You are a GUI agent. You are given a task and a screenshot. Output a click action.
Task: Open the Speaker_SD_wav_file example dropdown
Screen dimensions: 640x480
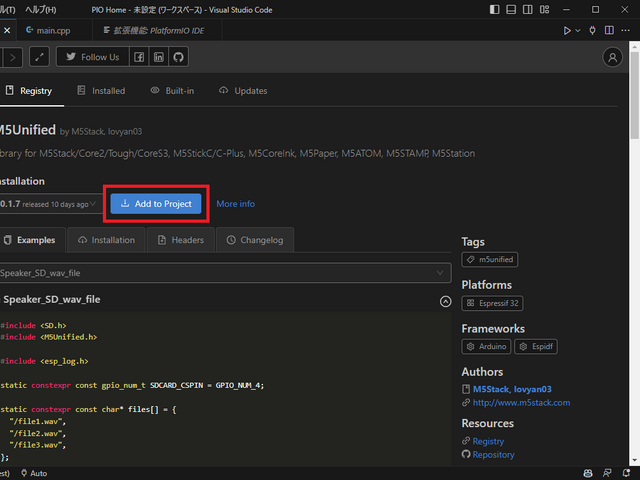pos(224,273)
